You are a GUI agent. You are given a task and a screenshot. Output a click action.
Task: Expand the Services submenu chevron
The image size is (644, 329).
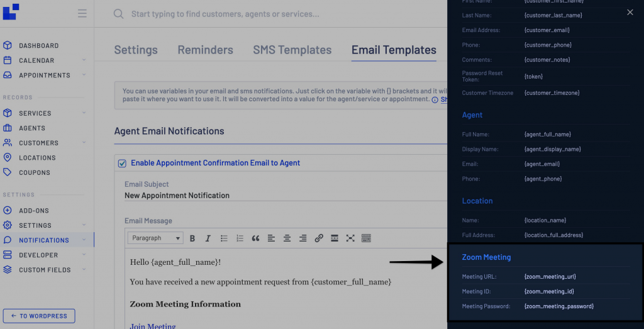[x=84, y=113]
